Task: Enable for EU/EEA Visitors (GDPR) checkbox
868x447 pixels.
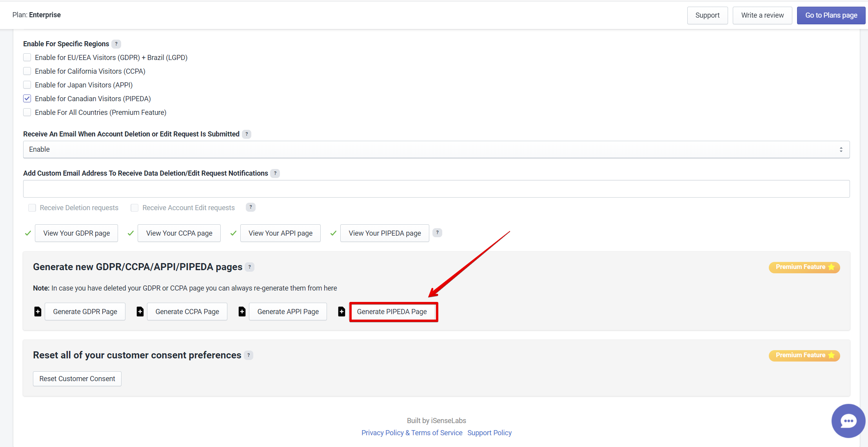Action: tap(27, 58)
